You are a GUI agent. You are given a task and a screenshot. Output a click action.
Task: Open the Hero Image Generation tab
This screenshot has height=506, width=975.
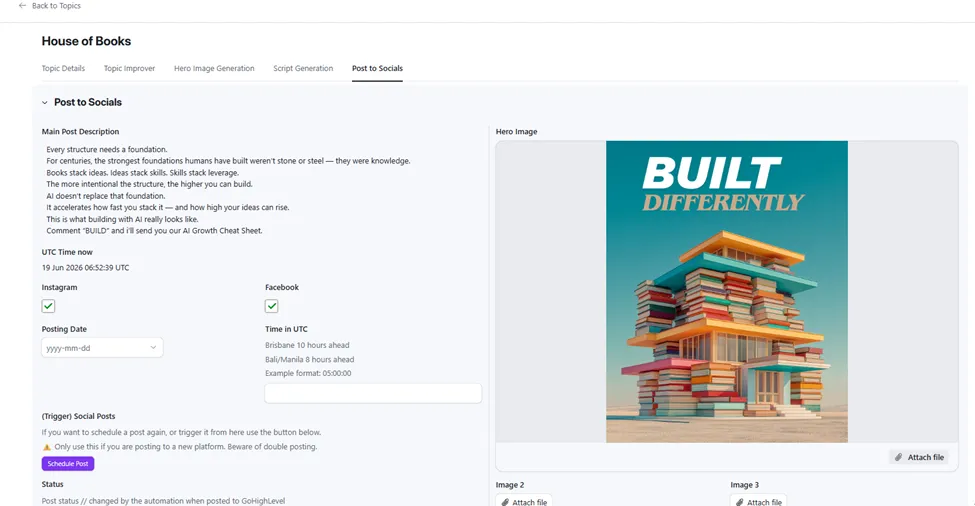214,68
